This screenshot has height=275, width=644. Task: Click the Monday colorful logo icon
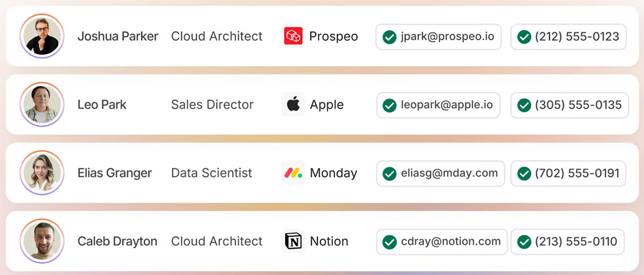293,173
